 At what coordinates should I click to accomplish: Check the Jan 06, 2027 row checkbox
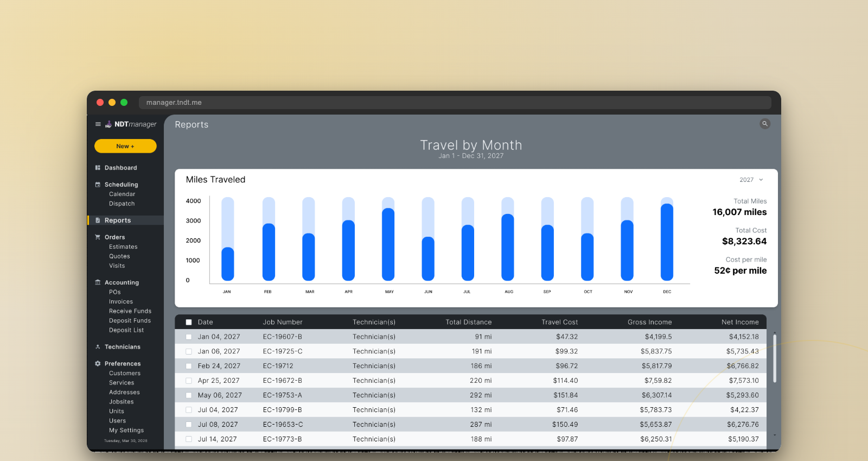[189, 352]
